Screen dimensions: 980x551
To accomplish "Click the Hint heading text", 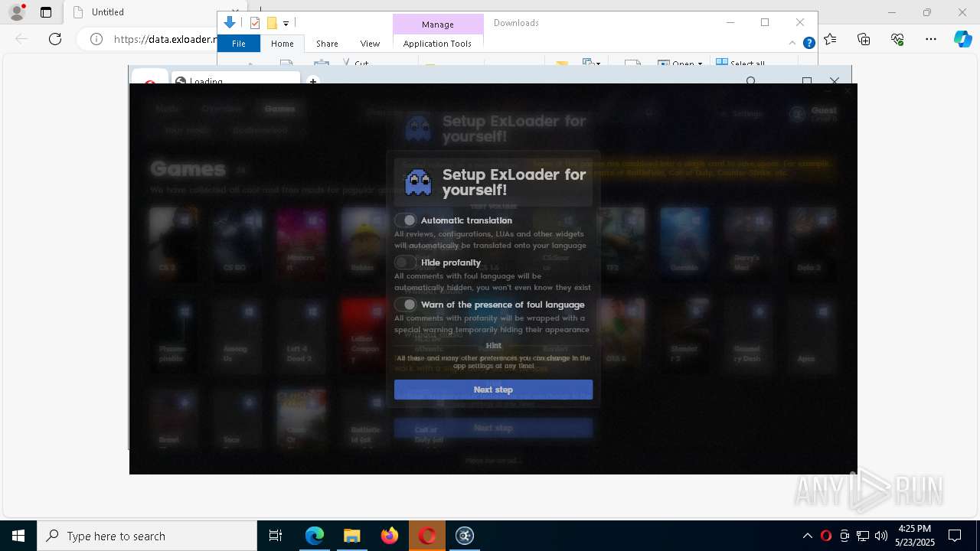I will click(x=494, y=345).
